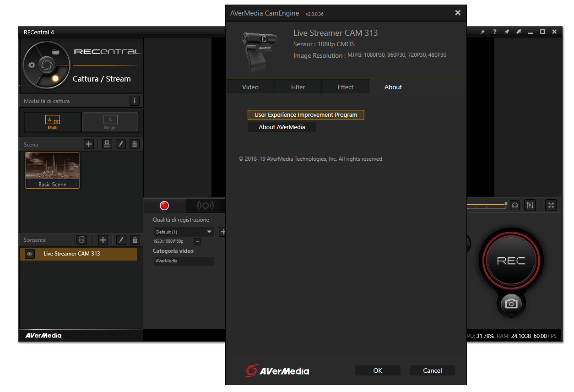This screenshot has width=574, height=392.
Task: Take a snapshot with camera button
Action: [x=511, y=304]
